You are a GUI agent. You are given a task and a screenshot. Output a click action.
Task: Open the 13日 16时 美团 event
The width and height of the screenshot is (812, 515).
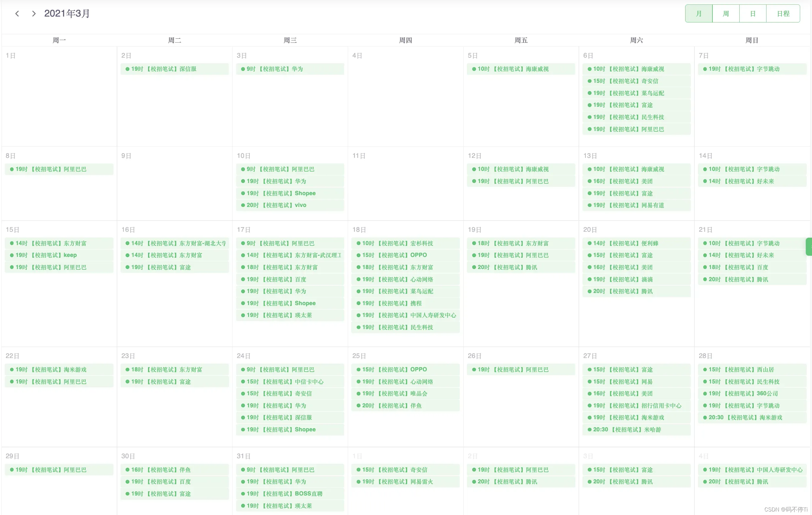point(636,181)
